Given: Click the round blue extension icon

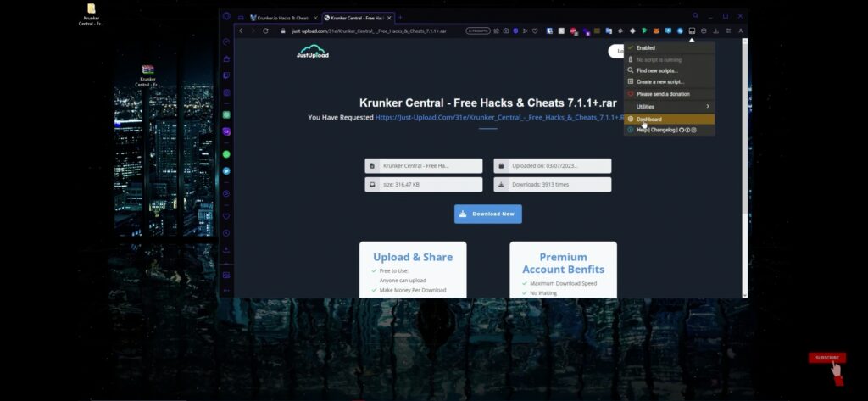Looking at the screenshot, I should pos(680,31).
